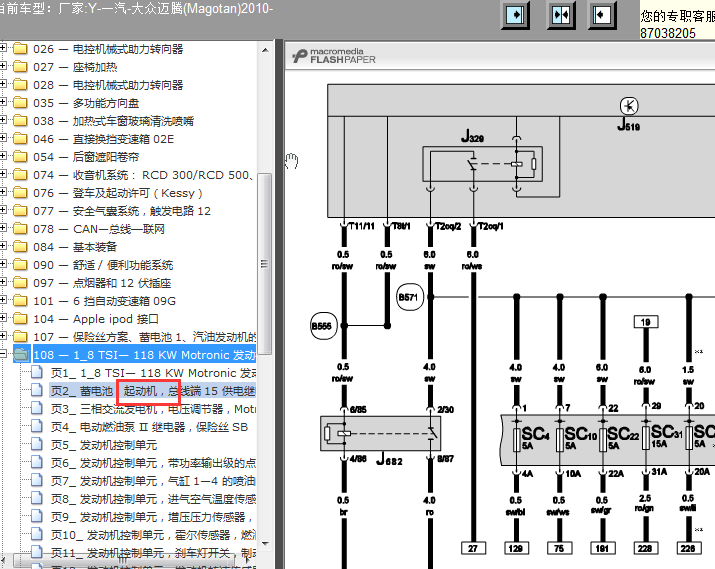The width and height of the screenshot is (715, 569).
Task: Click page icon for 页2_ 蓄电池
Action: click(37, 391)
